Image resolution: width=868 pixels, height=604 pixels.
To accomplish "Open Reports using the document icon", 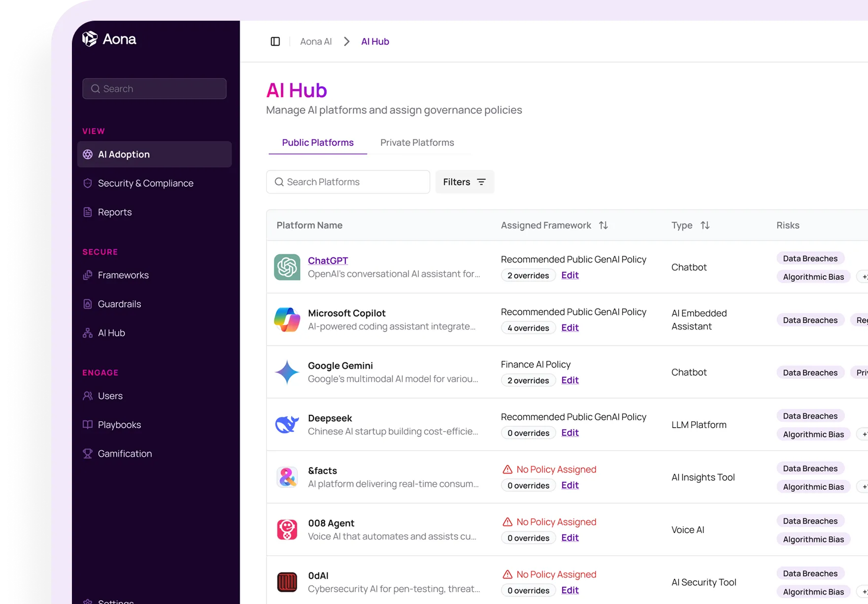I will [87, 212].
